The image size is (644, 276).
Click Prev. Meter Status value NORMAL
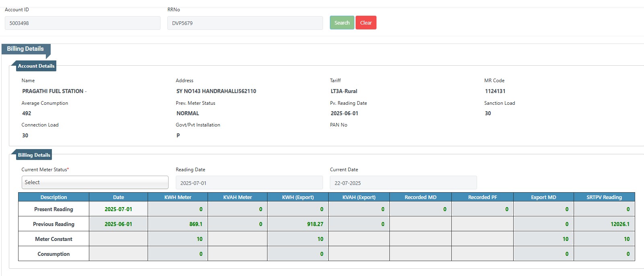pyautogui.click(x=187, y=113)
